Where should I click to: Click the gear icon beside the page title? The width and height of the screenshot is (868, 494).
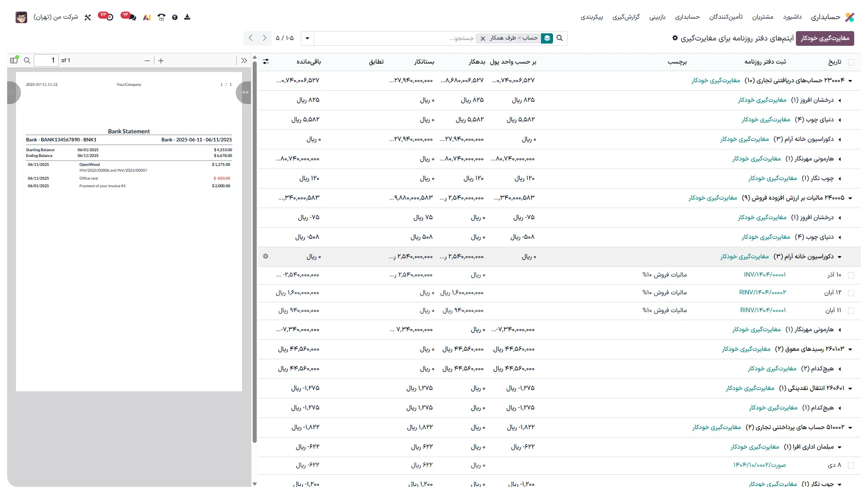click(x=675, y=38)
